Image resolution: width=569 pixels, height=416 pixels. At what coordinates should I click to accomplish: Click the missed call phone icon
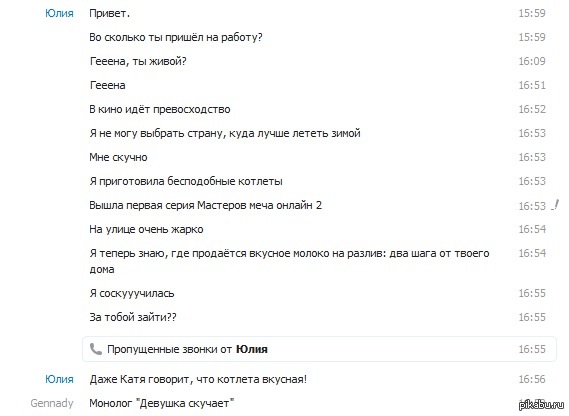click(96, 349)
